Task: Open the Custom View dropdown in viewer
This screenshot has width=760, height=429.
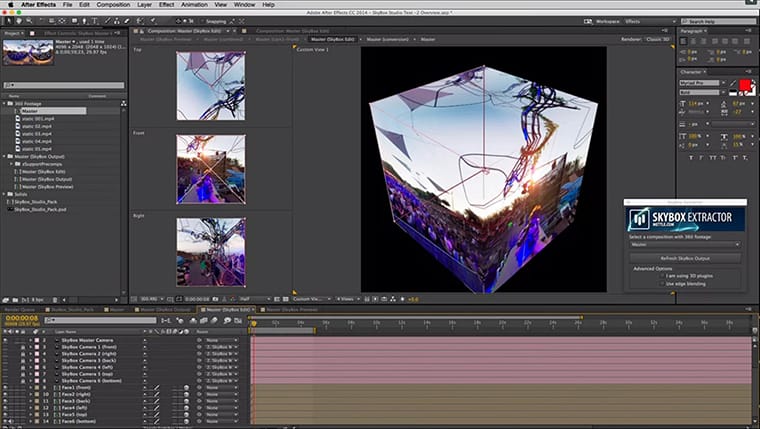Action: click(312, 299)
